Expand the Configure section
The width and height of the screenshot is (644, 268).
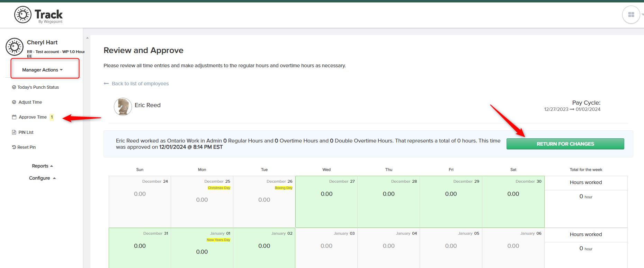(x=42, y=178)
